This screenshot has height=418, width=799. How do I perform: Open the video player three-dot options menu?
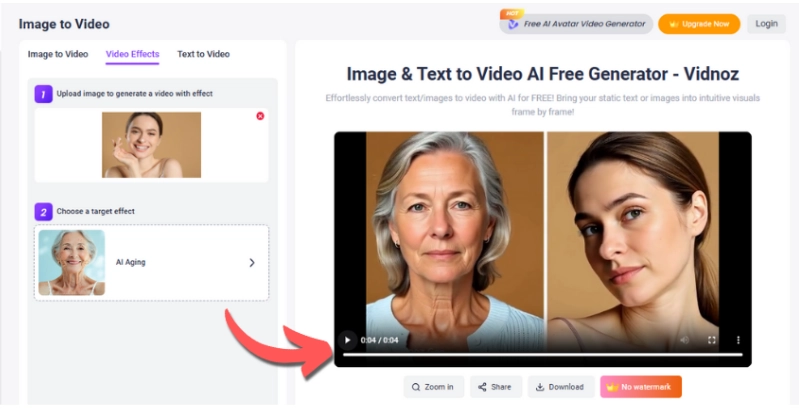click(738, 340)
